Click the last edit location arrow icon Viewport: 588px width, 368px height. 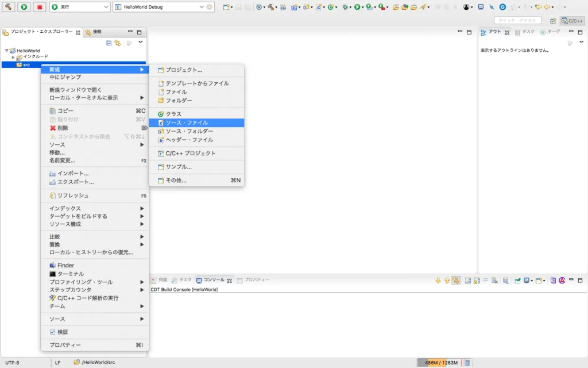(x=538, y=7)
